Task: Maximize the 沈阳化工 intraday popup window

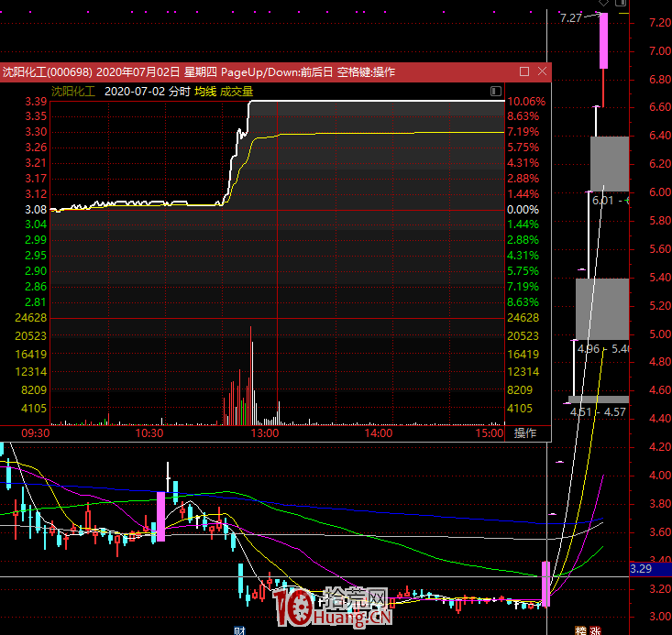Action: point(524,71)
